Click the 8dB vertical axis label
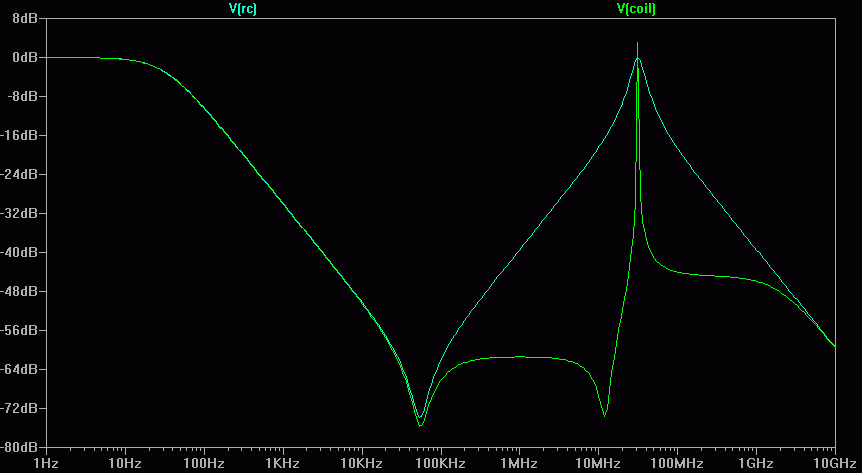 (x=25, y=19)
